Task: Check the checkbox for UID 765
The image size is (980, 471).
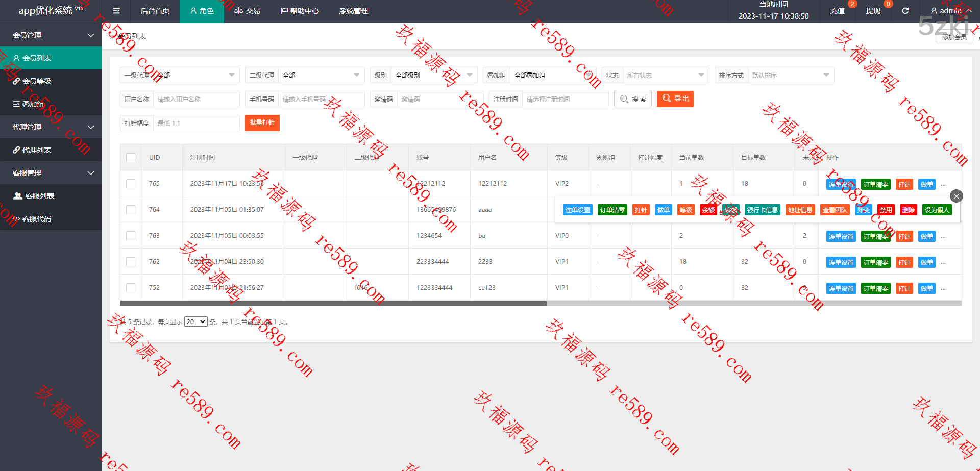Action: click(131, 184)
